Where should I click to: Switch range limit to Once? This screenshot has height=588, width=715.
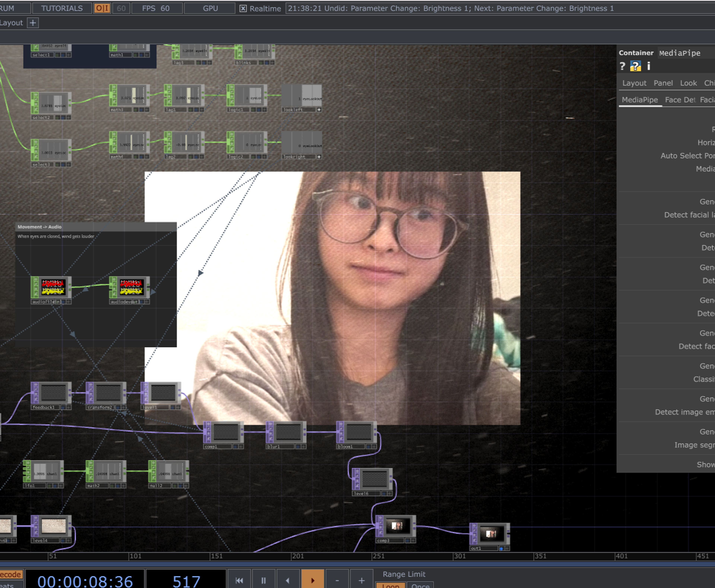click(420, 586)
